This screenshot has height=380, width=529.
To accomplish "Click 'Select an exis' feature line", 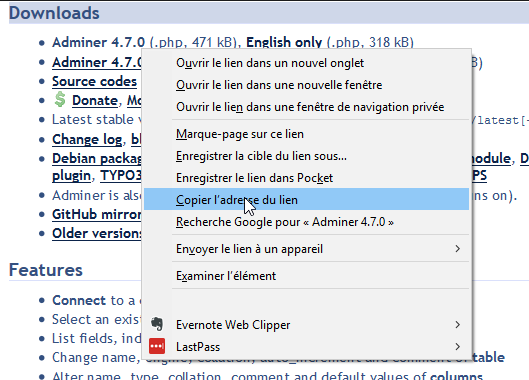I will point(96,319).
